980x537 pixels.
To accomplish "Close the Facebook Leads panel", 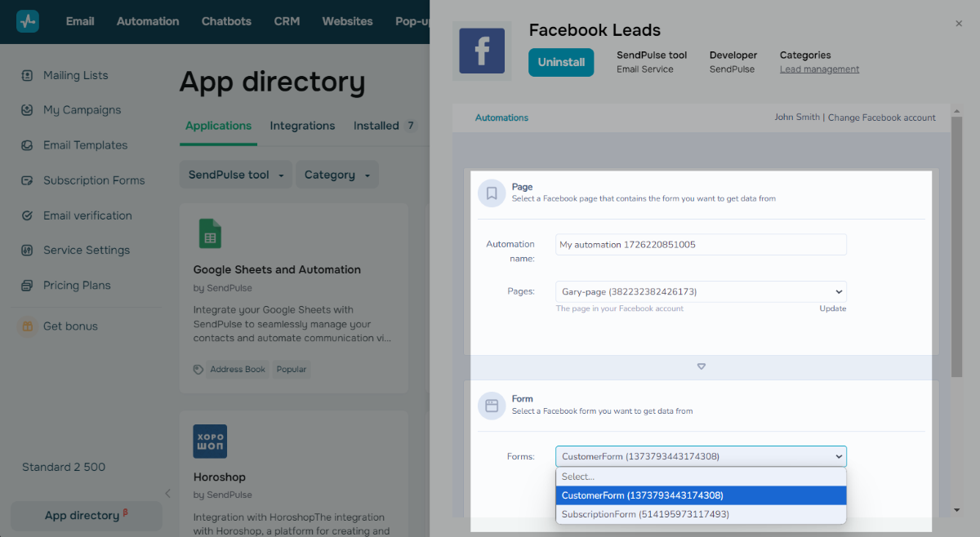I will pyautogui.click(x=959, y=24).
